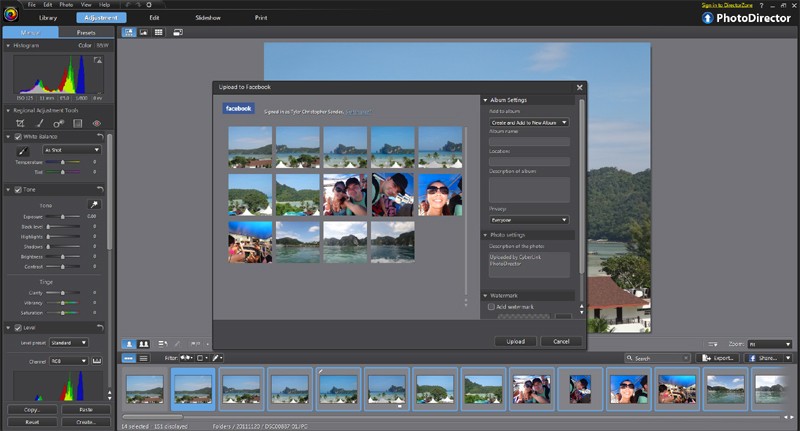Image resolution: width=800 pixels, height=431 pixels.
Task: Open the Photo menu
Action: [x=66, y=5]
